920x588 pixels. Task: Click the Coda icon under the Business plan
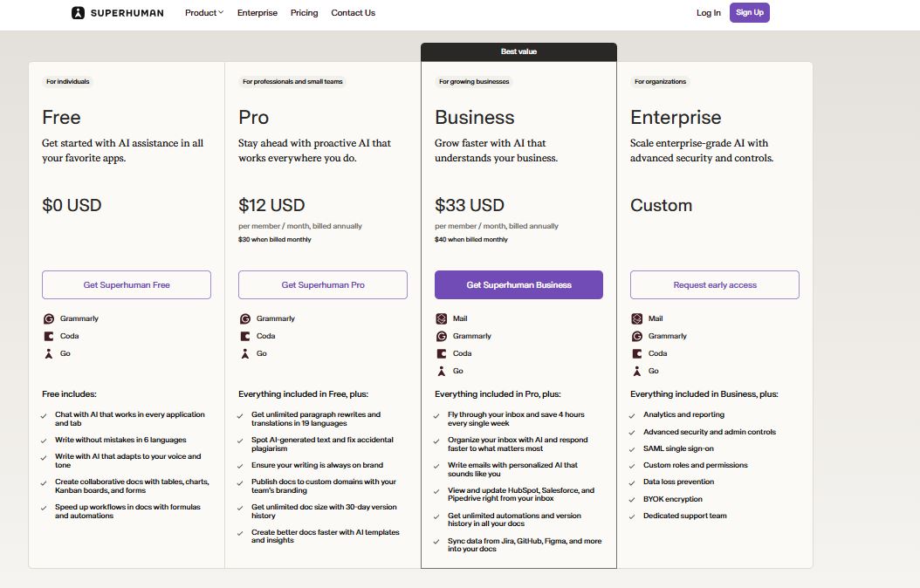click(443, 353)
